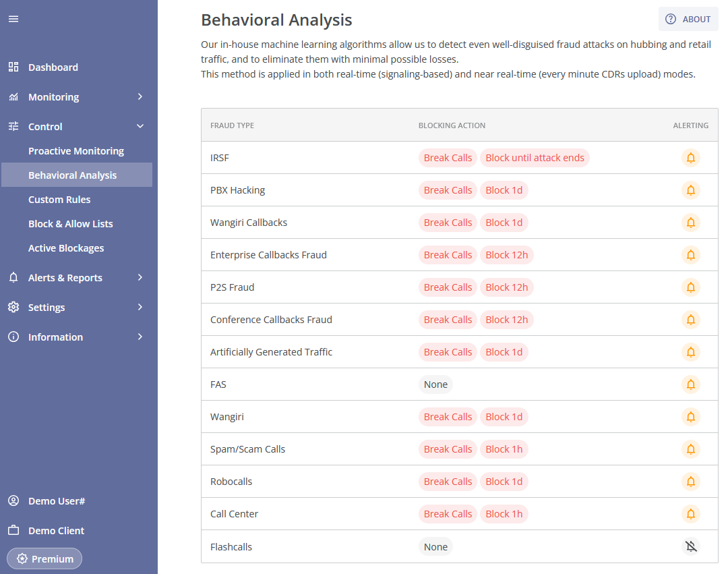Click the Alerts & Reports bell icon

point(13,277)
